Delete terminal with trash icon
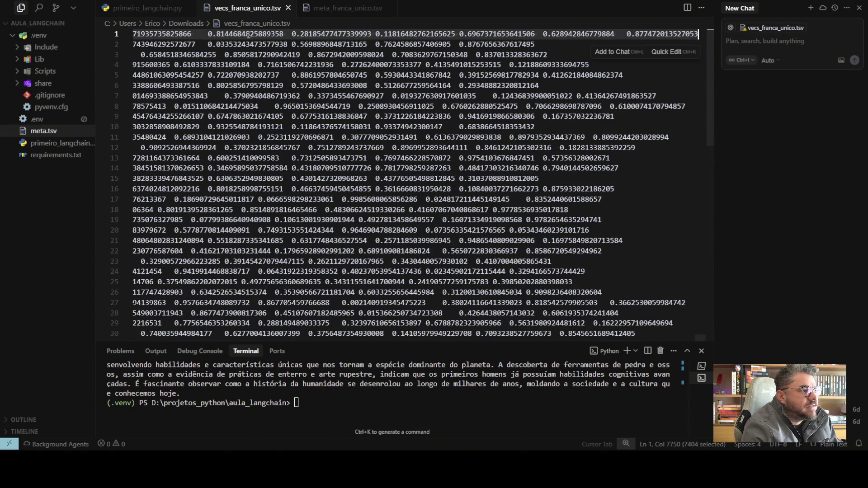This screenshot has width=868, height=488. (660, 351)
